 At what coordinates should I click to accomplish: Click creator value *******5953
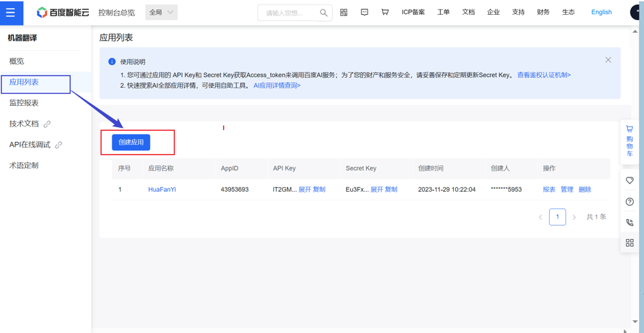coord(506,190)
